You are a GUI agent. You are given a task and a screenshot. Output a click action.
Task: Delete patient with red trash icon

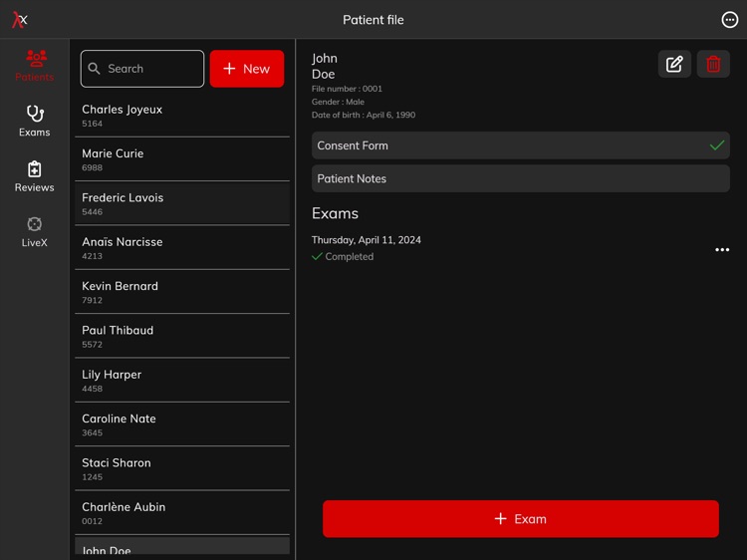pos(713,64)
